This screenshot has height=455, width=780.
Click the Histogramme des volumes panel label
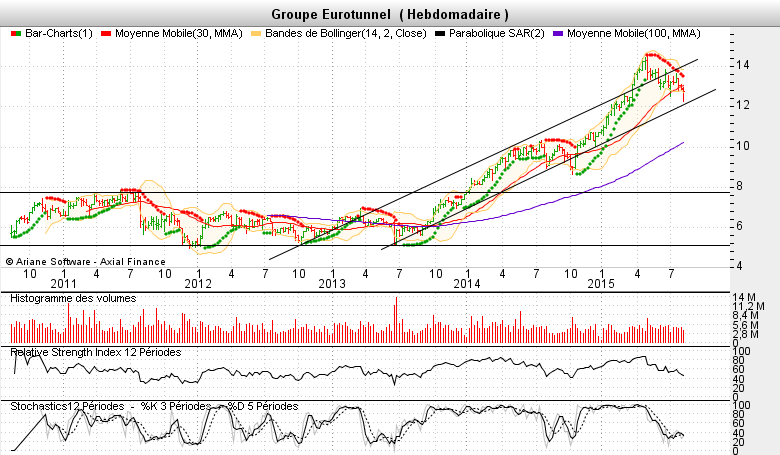(x=73, y=298)
